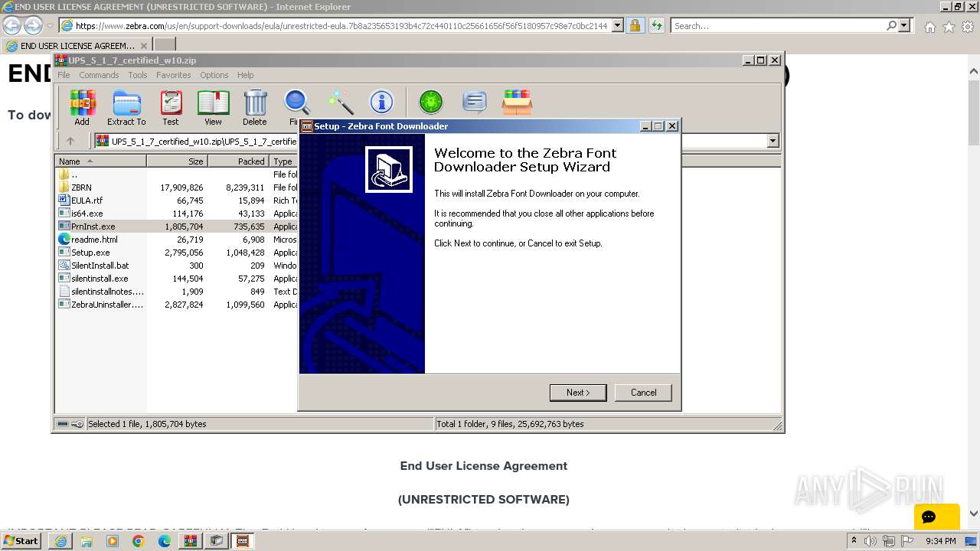
Task: Minimize the Zebra Font Downloader setup window
Action: [645, 126]
